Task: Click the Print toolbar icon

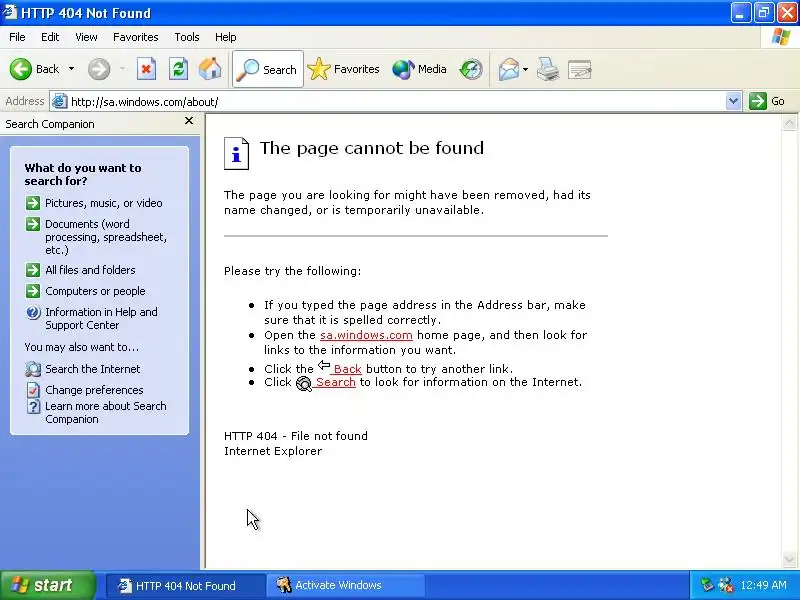Action: [548, 69]
